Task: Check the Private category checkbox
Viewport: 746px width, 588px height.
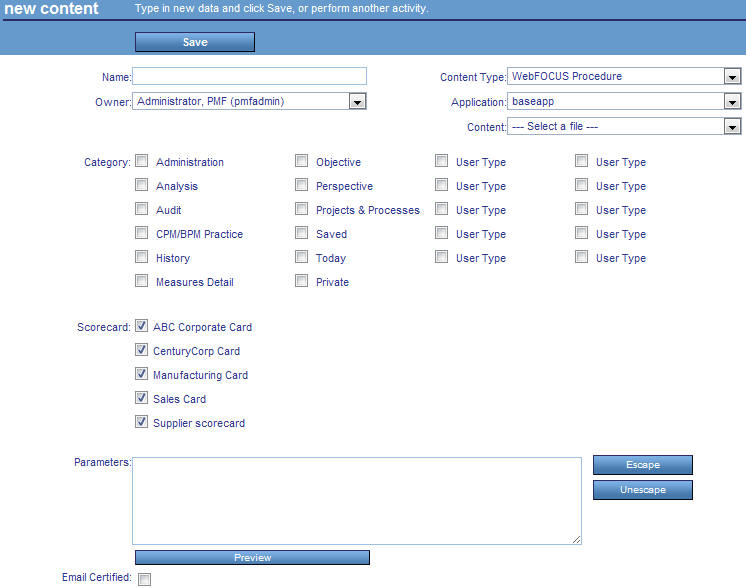Action: coord(301,281)
